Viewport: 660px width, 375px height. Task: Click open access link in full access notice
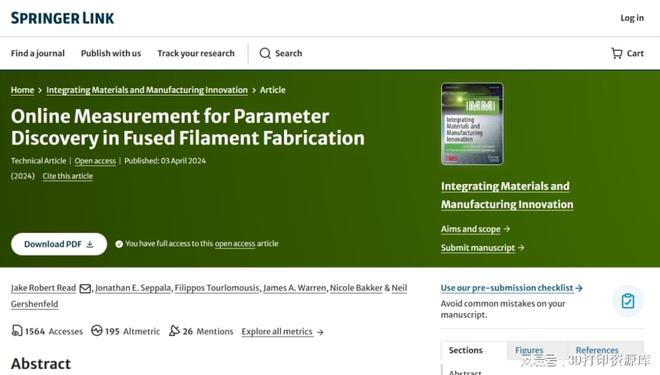pyautogui.click(x=235, y=244)
